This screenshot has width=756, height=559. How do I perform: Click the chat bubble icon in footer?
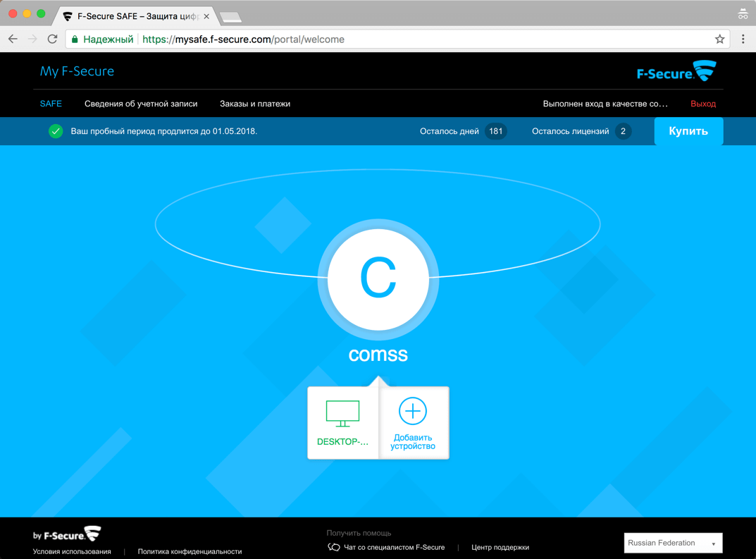(334, 547)
